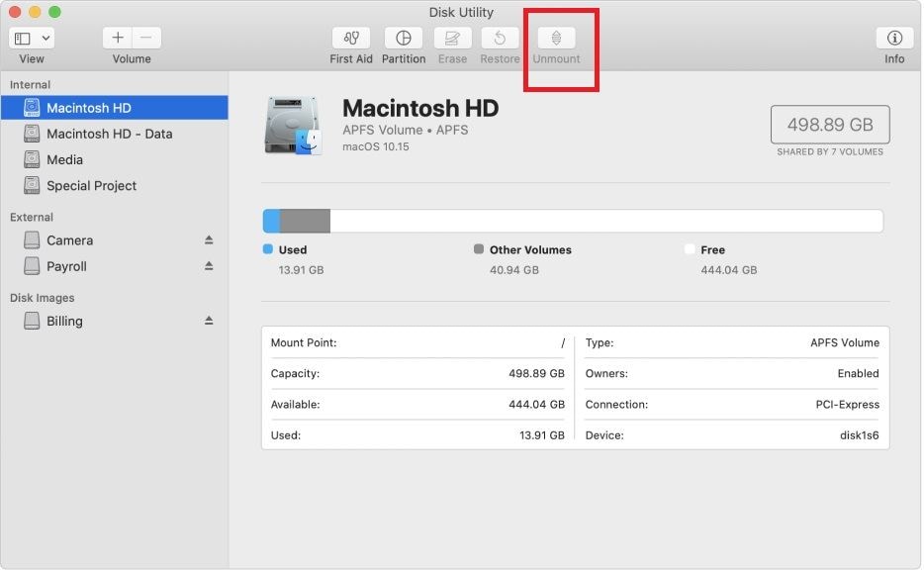
Task: Click the Macintosh HD drive icon
Action: [x=294, y=126]
